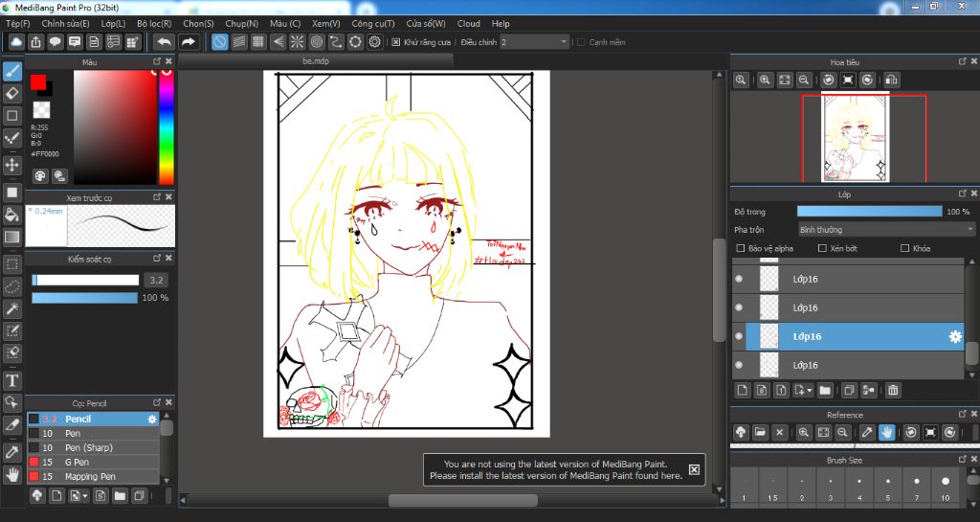Dismiss the MediBang update notification
This screenshot has width=980, height=522.
(x=694, y=469)
